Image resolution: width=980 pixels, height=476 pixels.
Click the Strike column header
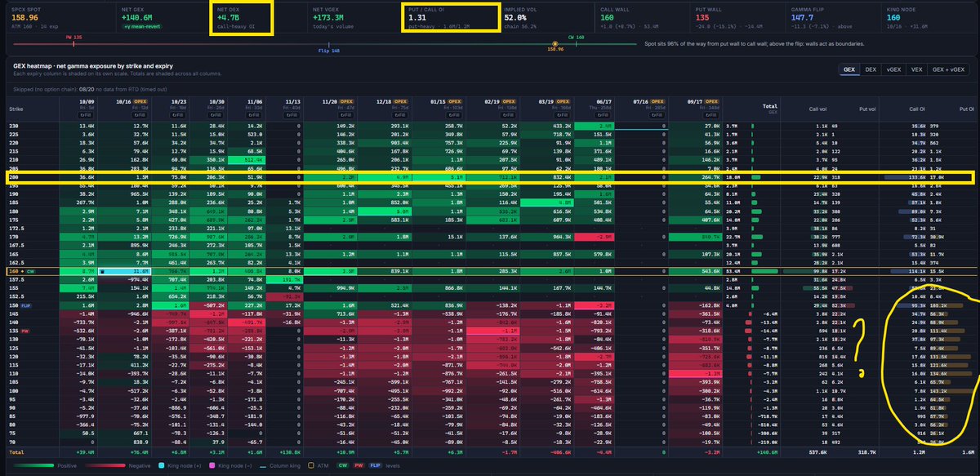17,108
